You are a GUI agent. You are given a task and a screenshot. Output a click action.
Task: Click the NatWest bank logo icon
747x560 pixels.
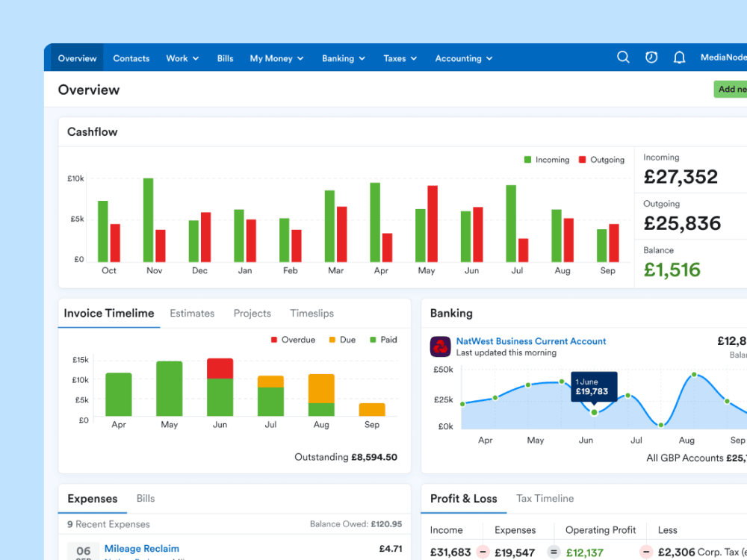tap(441, 346)
